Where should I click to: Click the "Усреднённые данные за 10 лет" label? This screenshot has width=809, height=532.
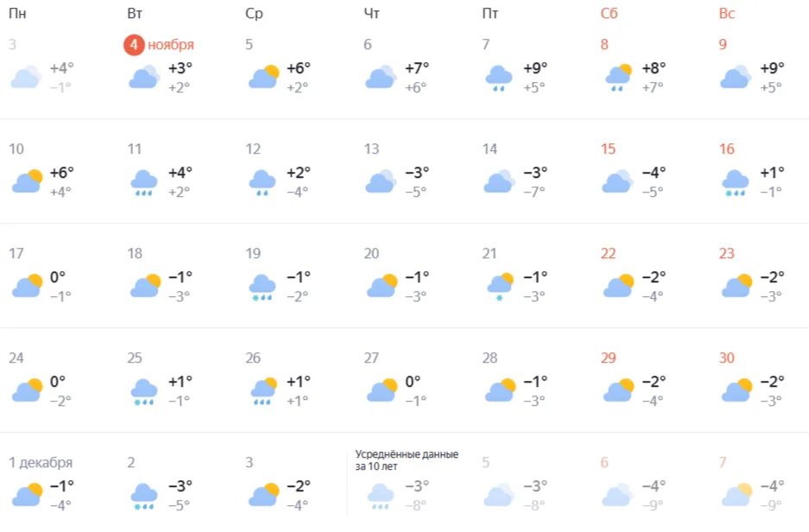[x=407, y=460]
